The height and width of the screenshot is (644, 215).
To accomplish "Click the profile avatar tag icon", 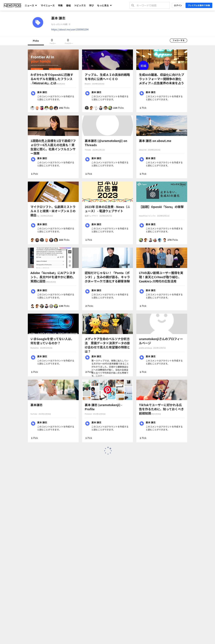I will point(38,23).
